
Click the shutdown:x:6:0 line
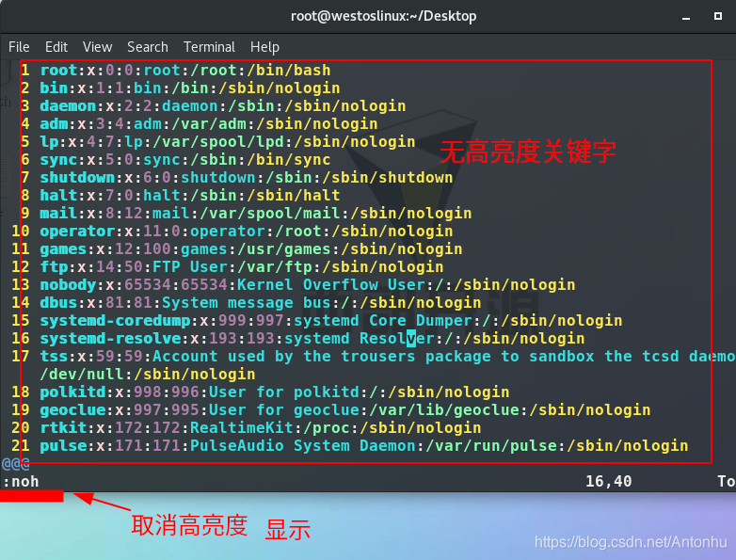[246, 178]
